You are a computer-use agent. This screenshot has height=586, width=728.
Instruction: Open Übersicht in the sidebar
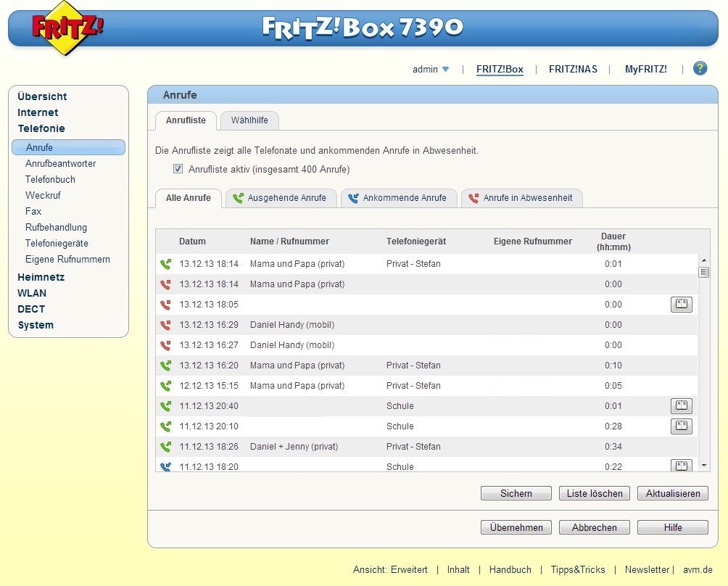[x=42, y=96]
